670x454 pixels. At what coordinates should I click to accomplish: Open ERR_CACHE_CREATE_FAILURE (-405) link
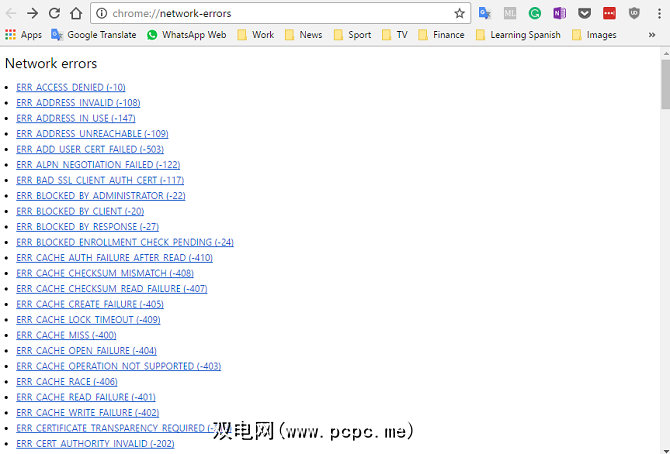pos(90,304)
